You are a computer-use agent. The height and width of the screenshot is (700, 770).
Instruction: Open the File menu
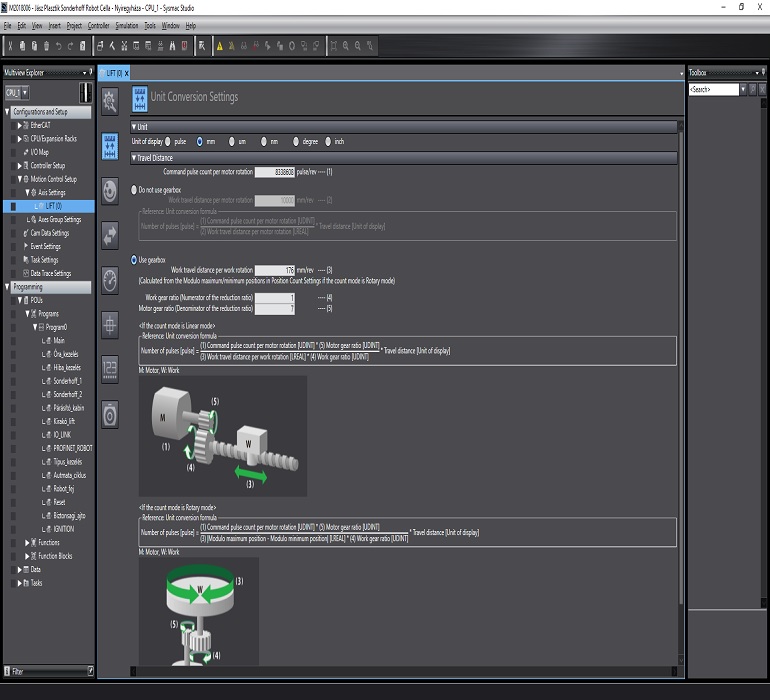(x=7, y=26)
